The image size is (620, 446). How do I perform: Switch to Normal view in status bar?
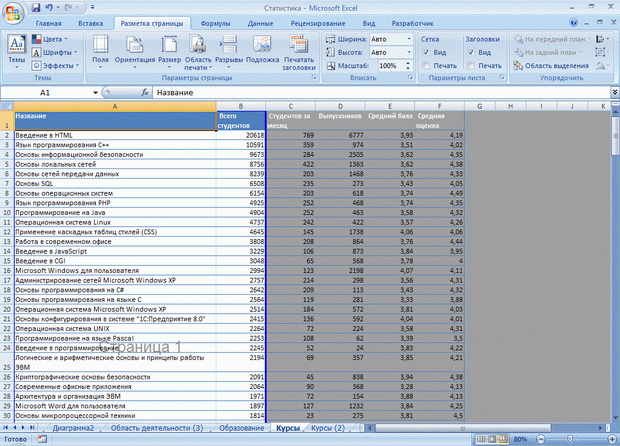(x=481, y=439)
